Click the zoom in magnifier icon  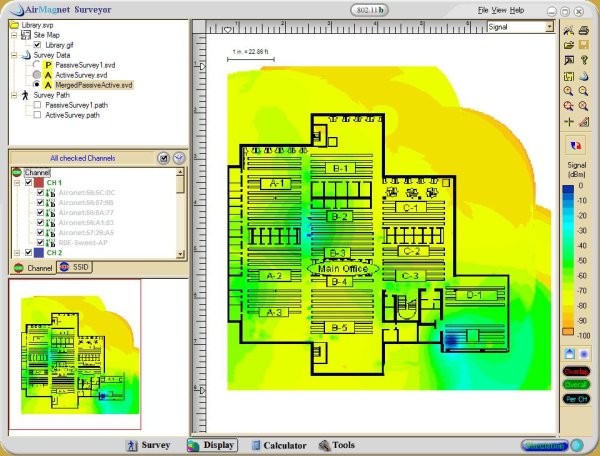pyautogui.click(x=568, y=91)
